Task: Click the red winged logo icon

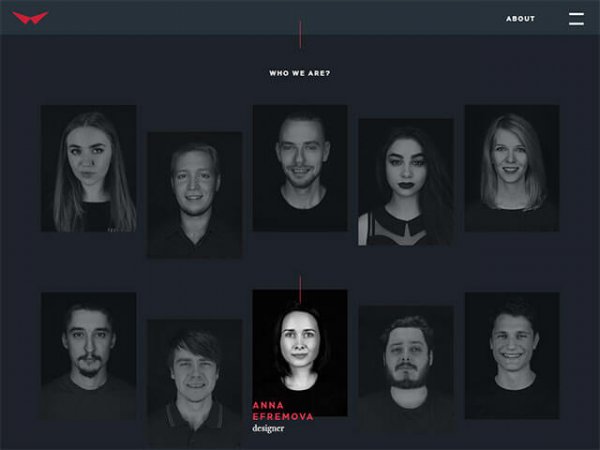Action: tap(30, 18)
